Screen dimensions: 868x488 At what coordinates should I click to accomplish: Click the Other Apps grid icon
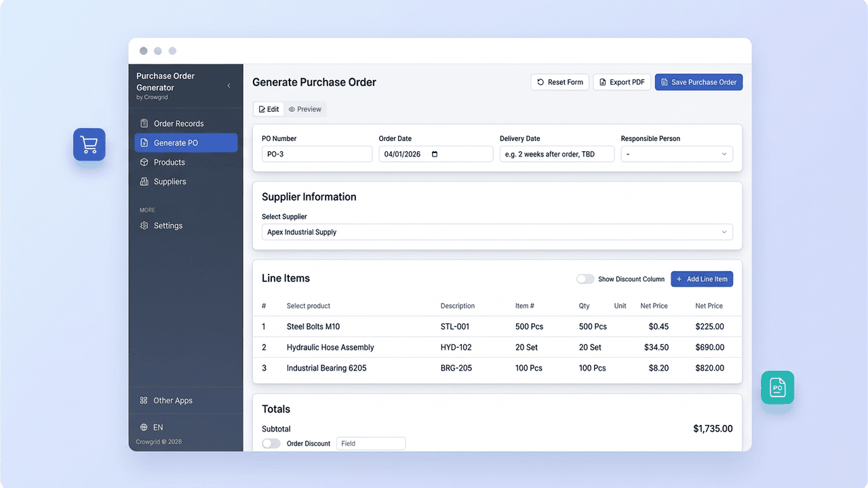point(144,401)
